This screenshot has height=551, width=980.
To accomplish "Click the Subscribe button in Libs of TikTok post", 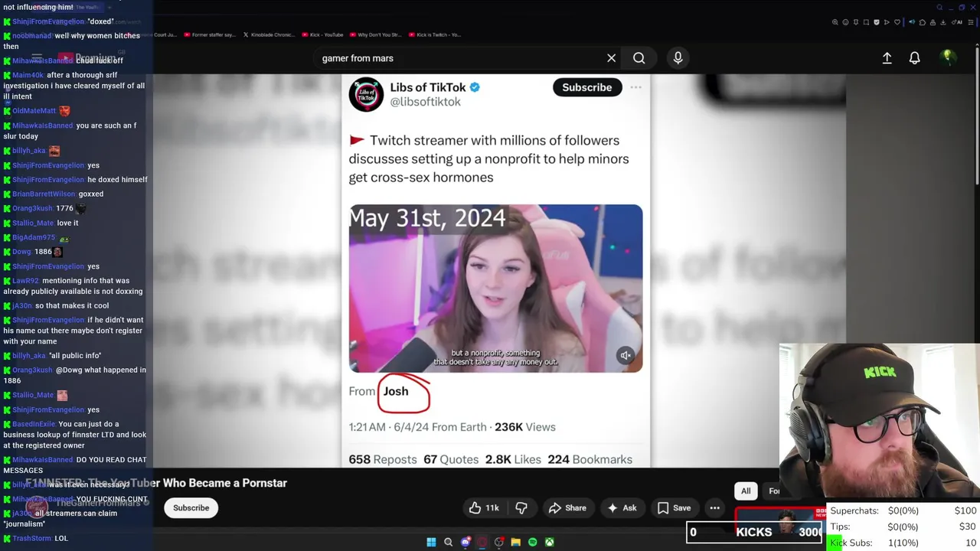I will (x=587, y=87).
